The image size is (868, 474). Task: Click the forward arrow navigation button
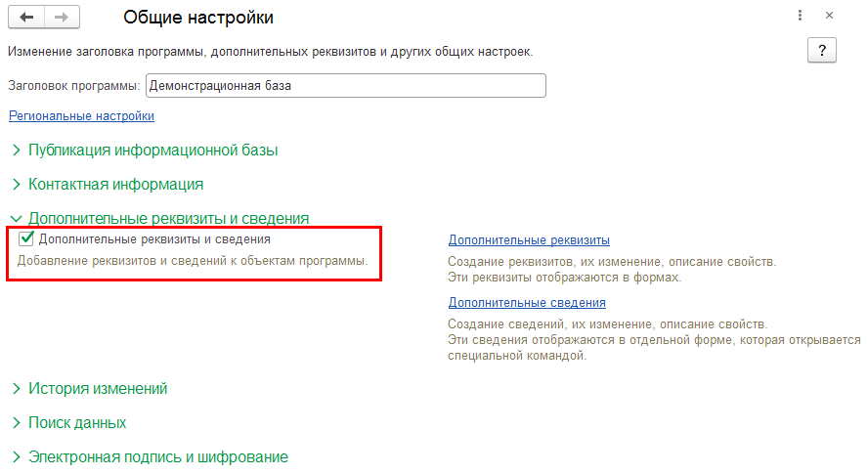(x=62, y=18)
